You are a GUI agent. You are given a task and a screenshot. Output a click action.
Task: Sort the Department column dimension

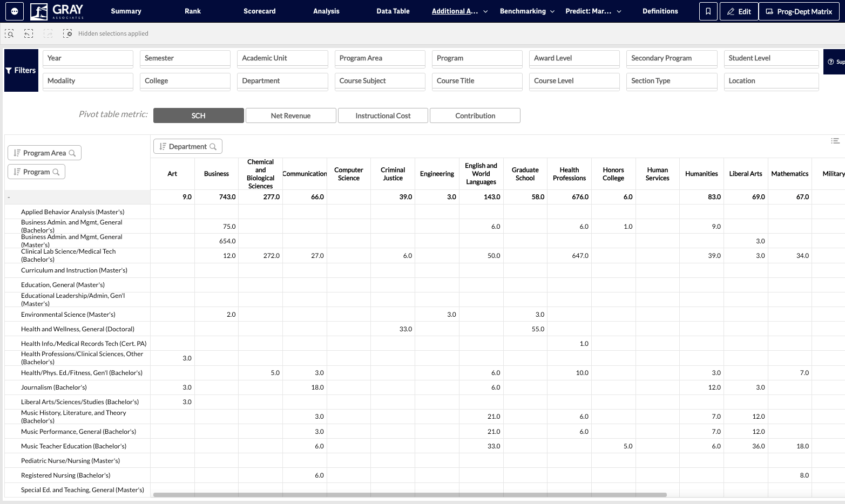(163, 147)
